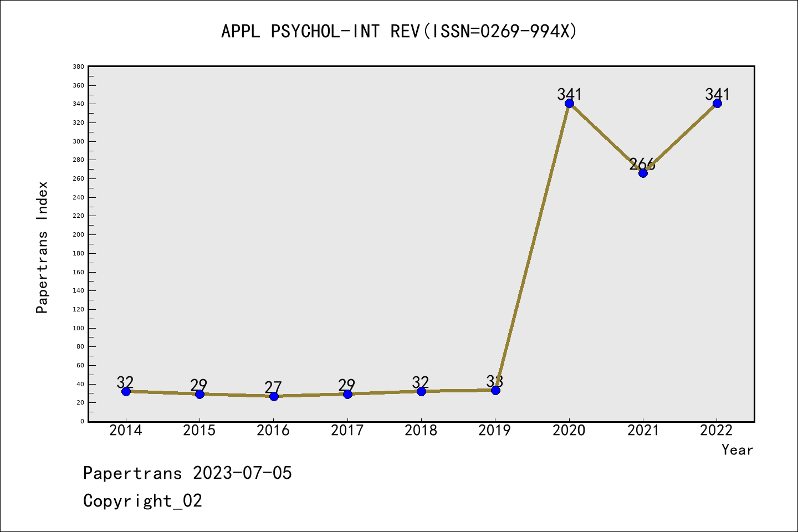This screenshot has height=532, width=798.
Task: Click the 2017 blue data marker
Action: [347, 394]
